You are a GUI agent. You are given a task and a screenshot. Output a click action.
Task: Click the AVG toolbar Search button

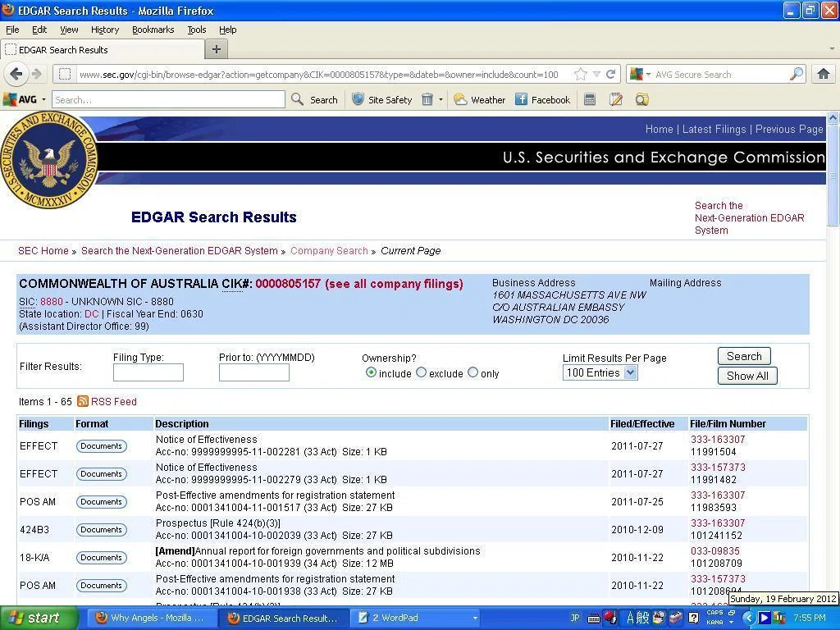pyautogui.click(x=315, y=99)
